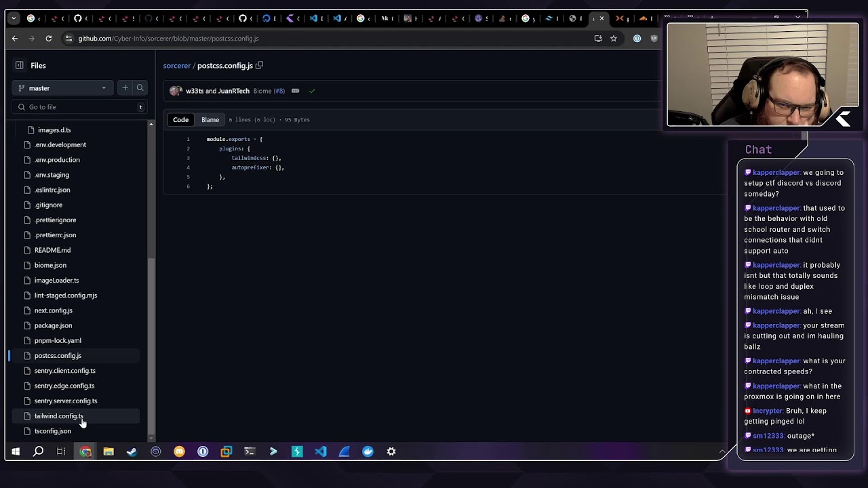This screenshot has width=868, height=488.
Task: Open Wireshark from the taskbar
Action: (344, 451)
